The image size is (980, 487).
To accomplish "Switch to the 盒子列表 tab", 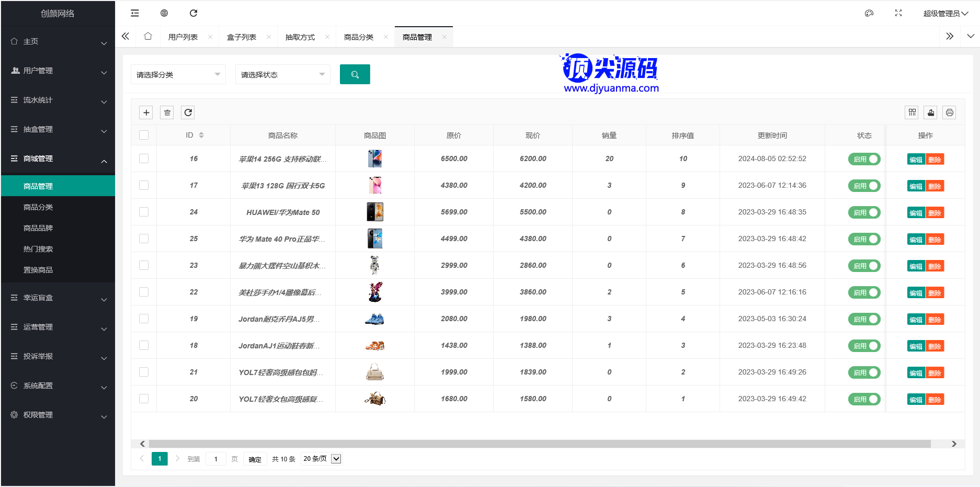I will pos(242,37).
